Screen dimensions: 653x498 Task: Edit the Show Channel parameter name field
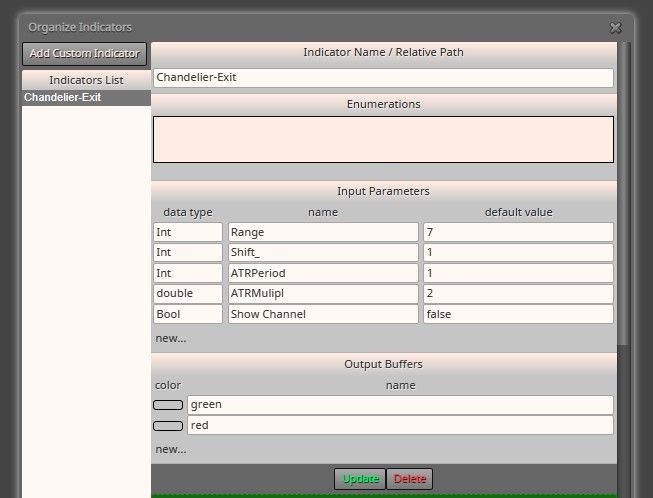tap(323, 314)
